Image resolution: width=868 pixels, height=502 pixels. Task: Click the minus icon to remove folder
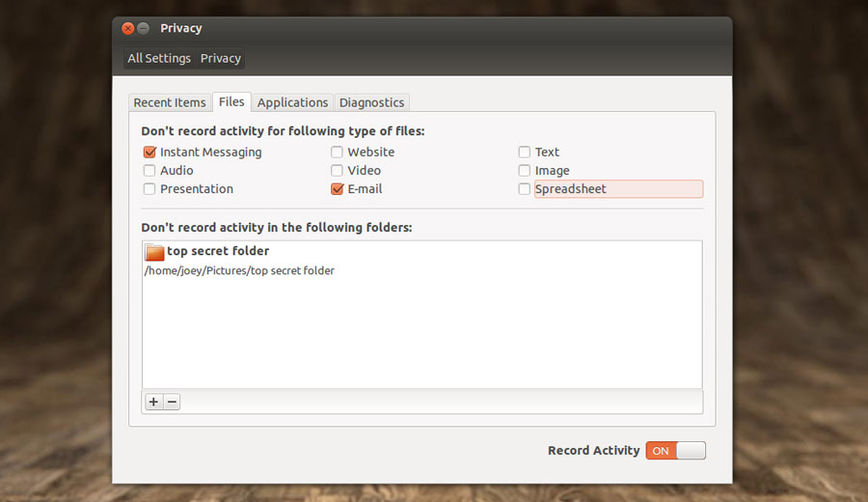pos(172,402)
